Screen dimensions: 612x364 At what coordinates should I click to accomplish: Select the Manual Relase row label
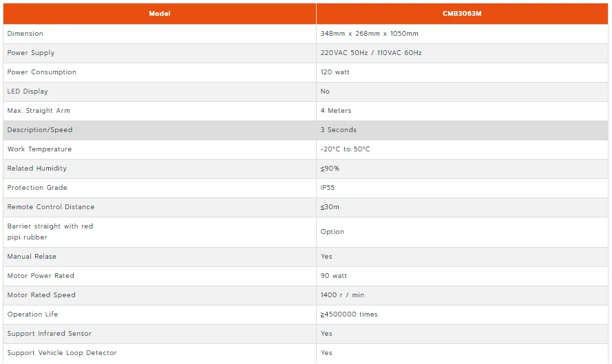coord(32,257)
